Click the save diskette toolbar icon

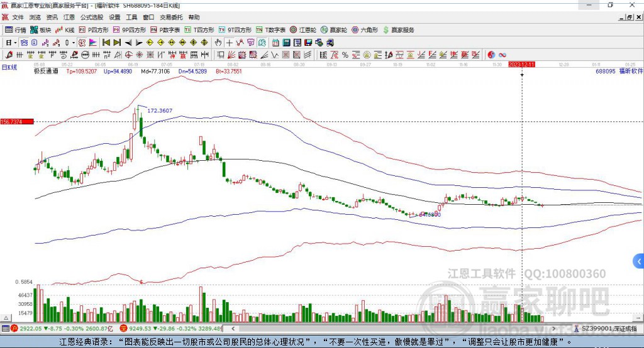point(308,43)
